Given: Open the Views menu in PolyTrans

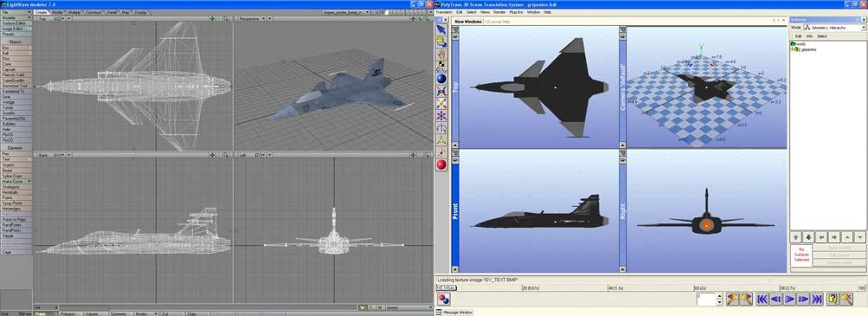Looking at the screenshot, I should pos(485,11).
